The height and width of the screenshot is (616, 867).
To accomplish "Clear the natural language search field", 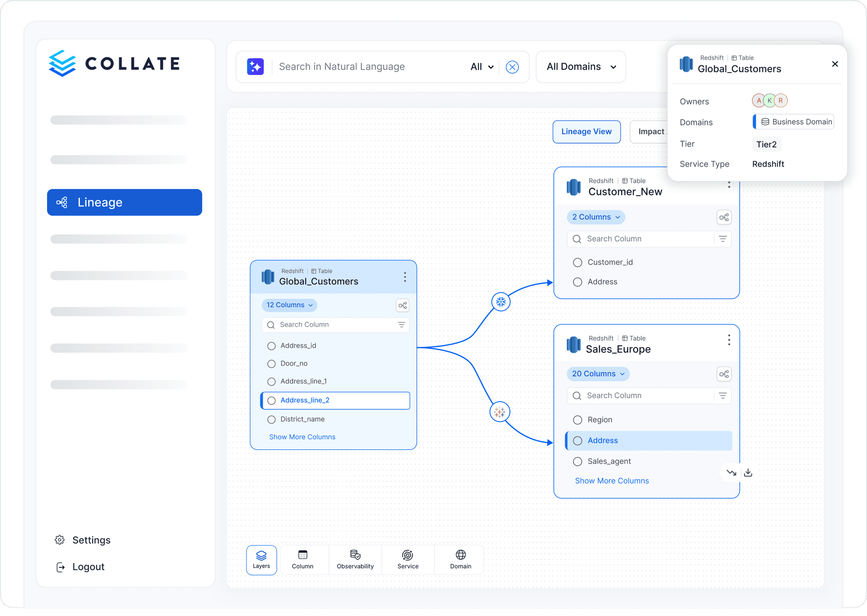I will (x=512, y=67).
